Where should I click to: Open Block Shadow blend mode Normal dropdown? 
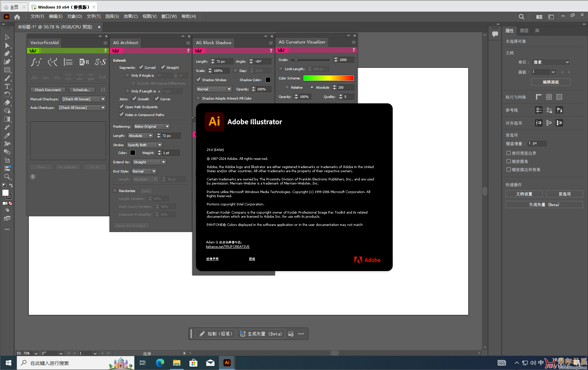(x=214, y=89)
